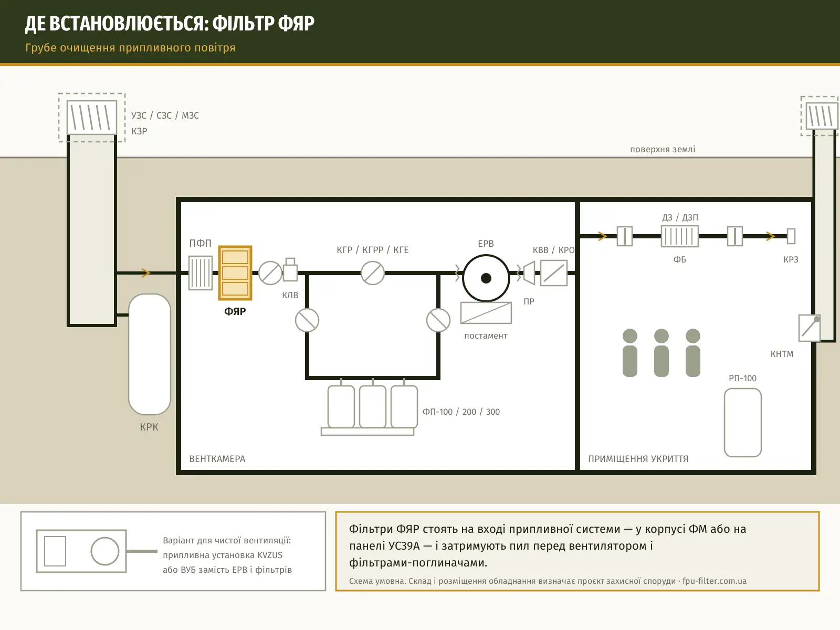This screenshot has width=840, height=630.
Task: Select the 'Фільтри ФЯР стоять на вході' description paragraph
Action: click(x=548, y=546)
